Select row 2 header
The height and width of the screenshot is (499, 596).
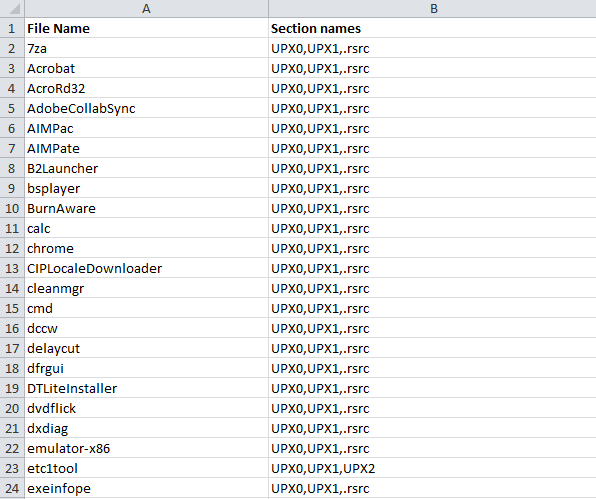coord(12,48)
